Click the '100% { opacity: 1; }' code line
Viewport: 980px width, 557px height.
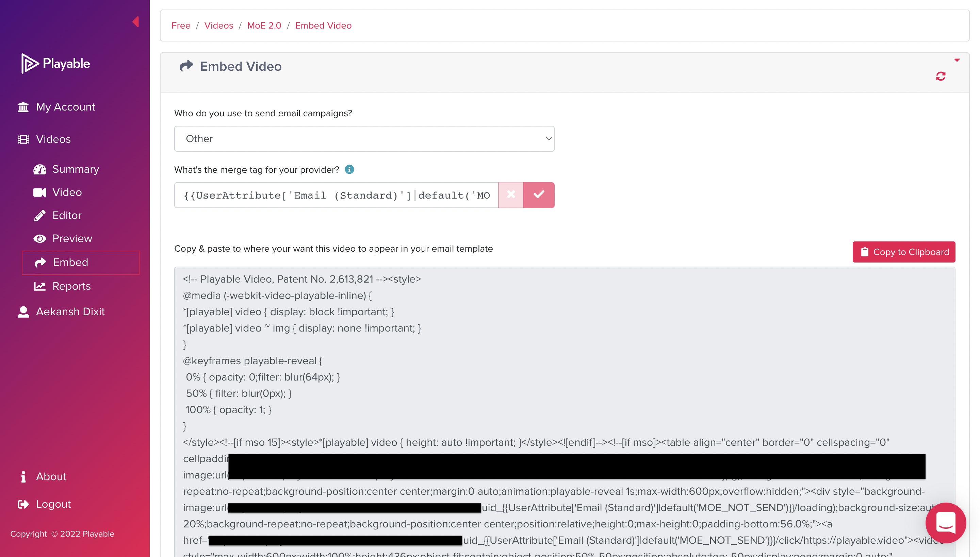[229, 410]
